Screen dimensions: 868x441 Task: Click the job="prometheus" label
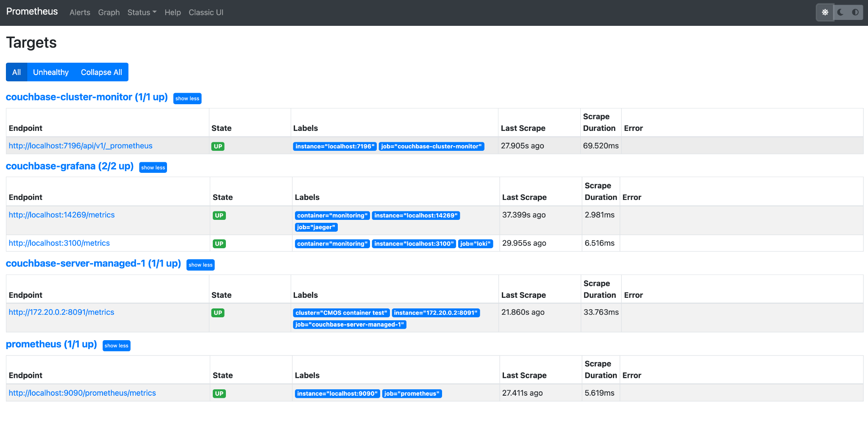click(412, 394)
